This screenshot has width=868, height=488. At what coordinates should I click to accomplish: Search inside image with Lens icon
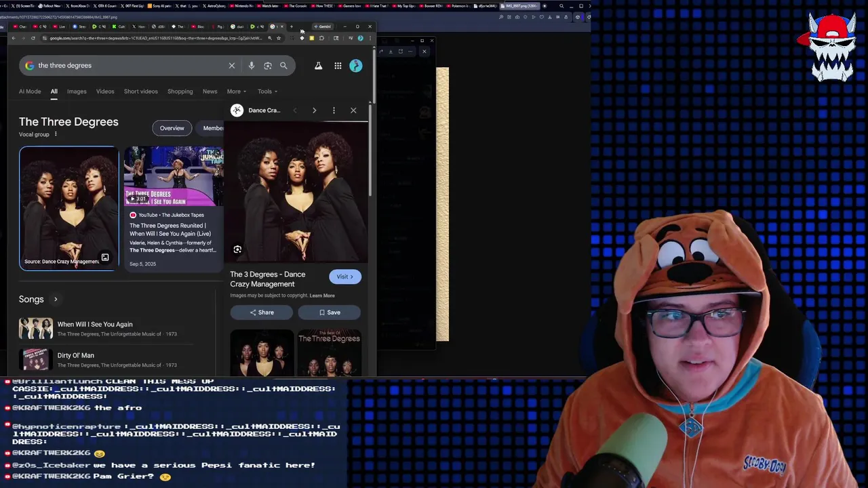(x=237, y=249)
